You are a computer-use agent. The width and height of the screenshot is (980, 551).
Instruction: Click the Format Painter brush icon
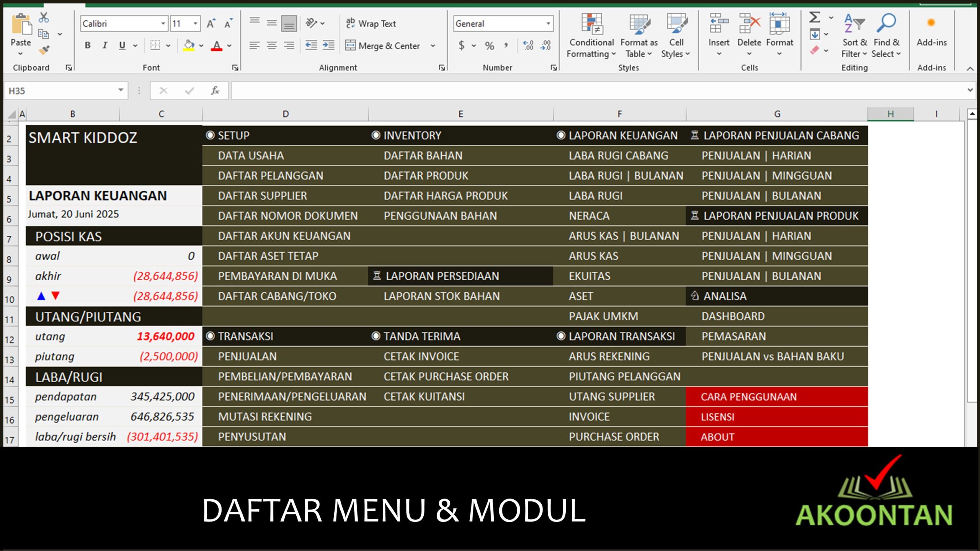[x=44, y=50]
